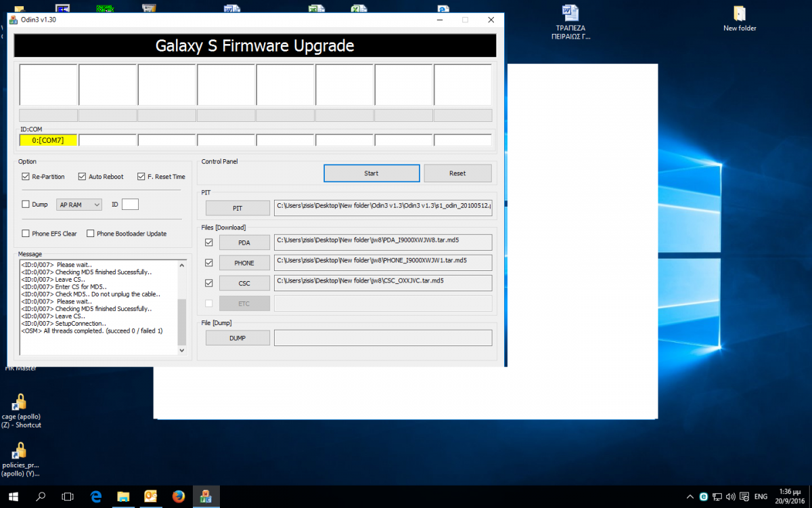Click the 'SetupConnection..' log line
This screenshot has height=508, width=812.
point(64,324)
